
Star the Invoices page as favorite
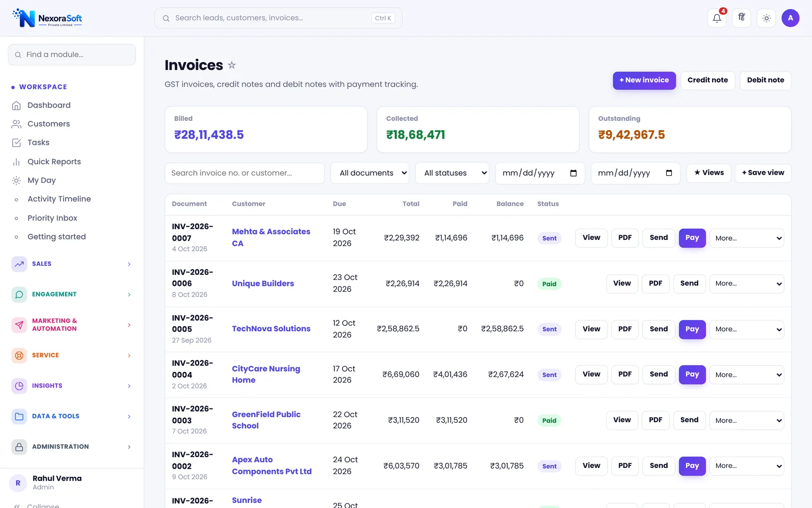[x=232, y=65]
